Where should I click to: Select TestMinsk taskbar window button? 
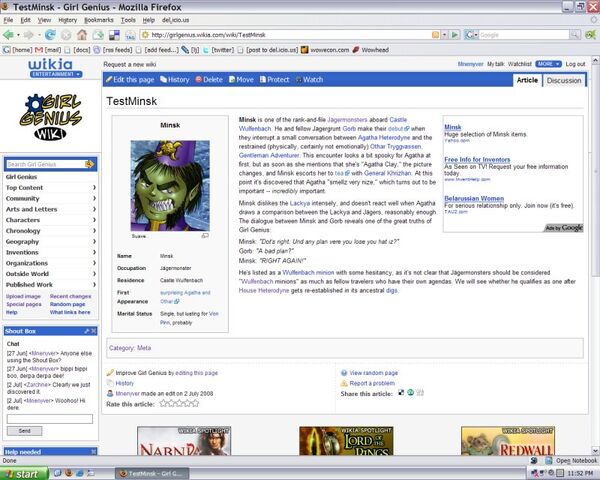(152, 474)
